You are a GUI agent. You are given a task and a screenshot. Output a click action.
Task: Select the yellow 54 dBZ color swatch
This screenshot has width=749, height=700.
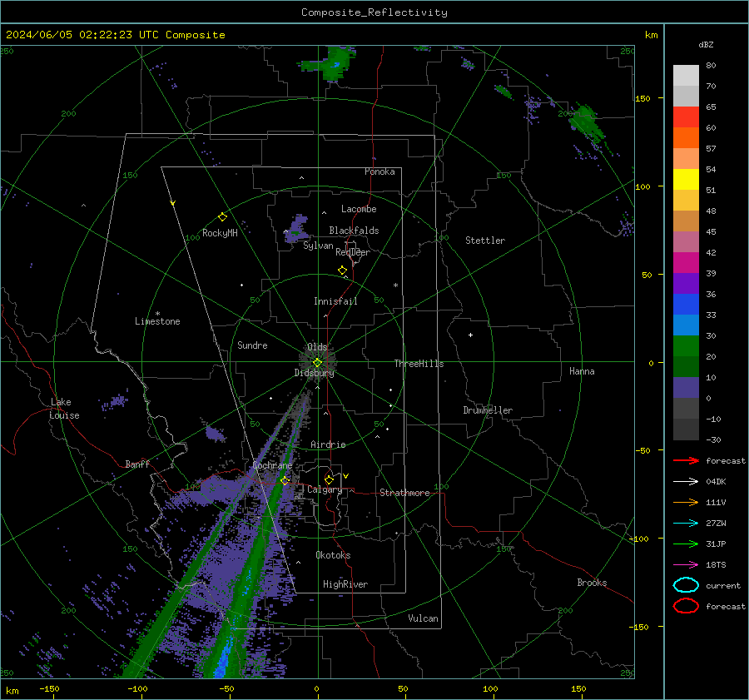(686, 179)
